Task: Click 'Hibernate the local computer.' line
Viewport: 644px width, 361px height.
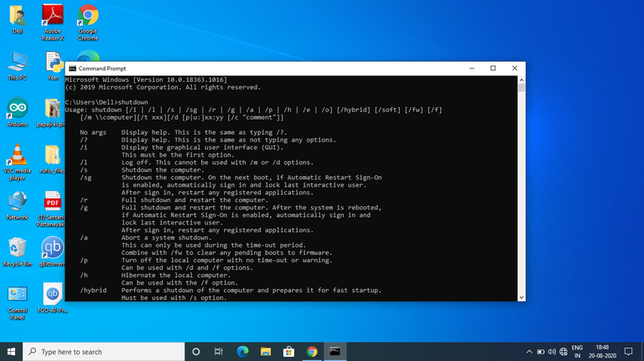Action: point(176,276)
